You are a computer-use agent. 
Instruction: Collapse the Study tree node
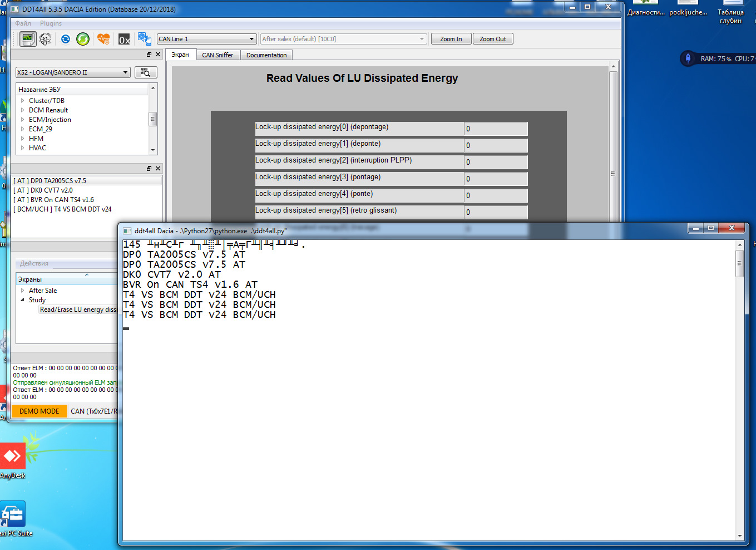point(22,300)
